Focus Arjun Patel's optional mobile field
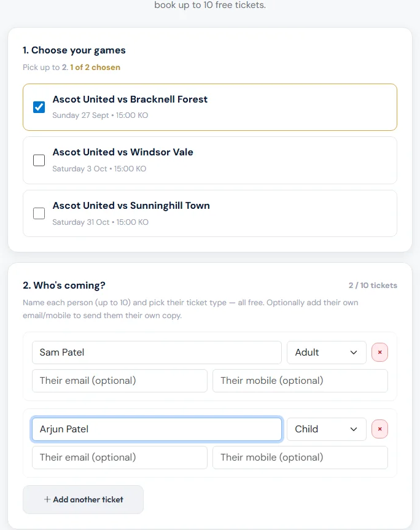Image resolution: width=420 pixels, height=530 pixels. click(x=300, y=458)
